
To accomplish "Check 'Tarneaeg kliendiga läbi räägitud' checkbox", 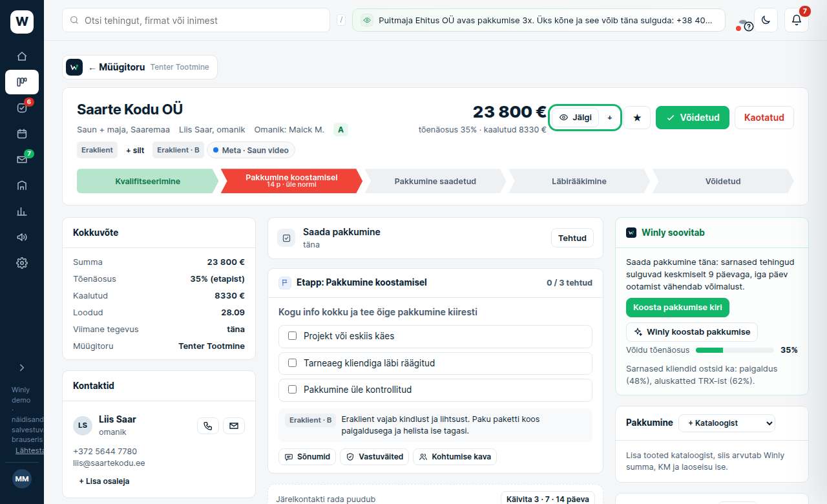I will 292,363.
